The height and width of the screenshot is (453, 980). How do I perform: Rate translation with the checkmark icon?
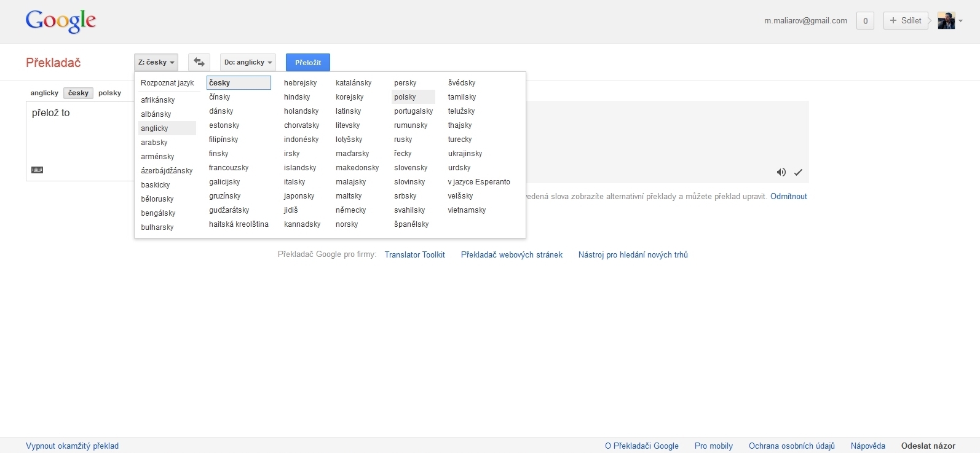798,172
